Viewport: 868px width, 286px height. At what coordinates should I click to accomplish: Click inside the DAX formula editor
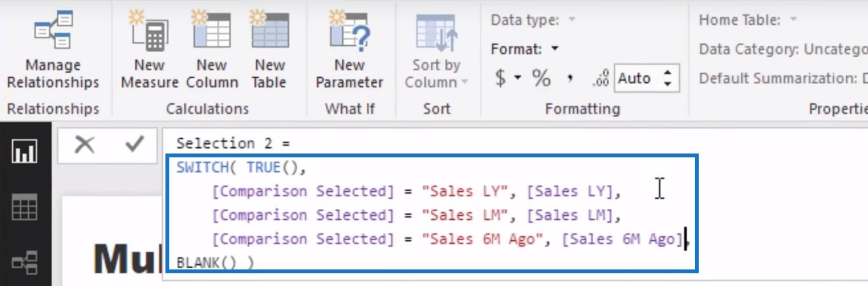(x=432, y=213)
